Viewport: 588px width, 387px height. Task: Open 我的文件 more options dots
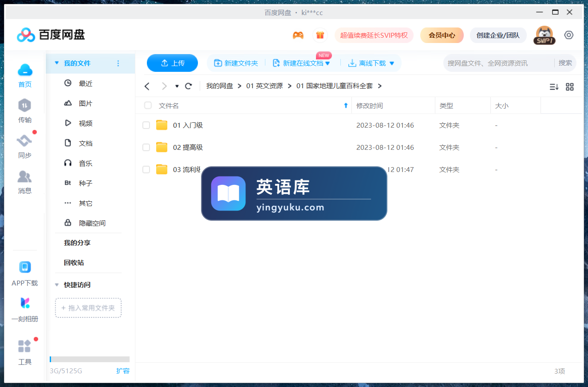118,63
